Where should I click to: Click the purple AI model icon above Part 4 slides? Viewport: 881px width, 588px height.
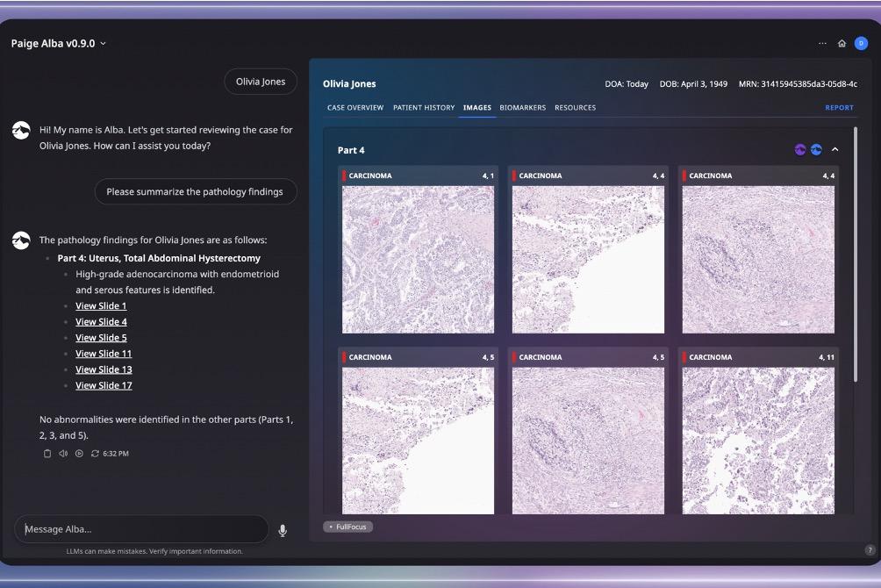click(800, 149)
